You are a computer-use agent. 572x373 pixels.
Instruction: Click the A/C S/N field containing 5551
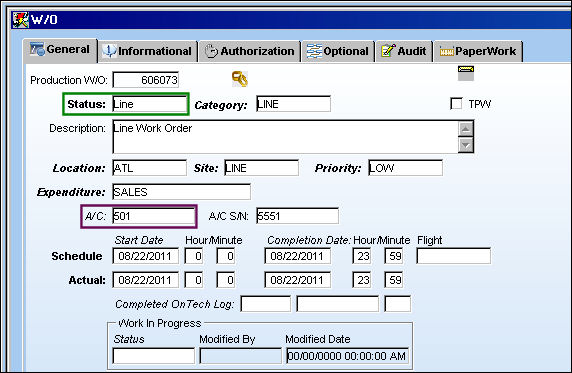coord(297,216)
